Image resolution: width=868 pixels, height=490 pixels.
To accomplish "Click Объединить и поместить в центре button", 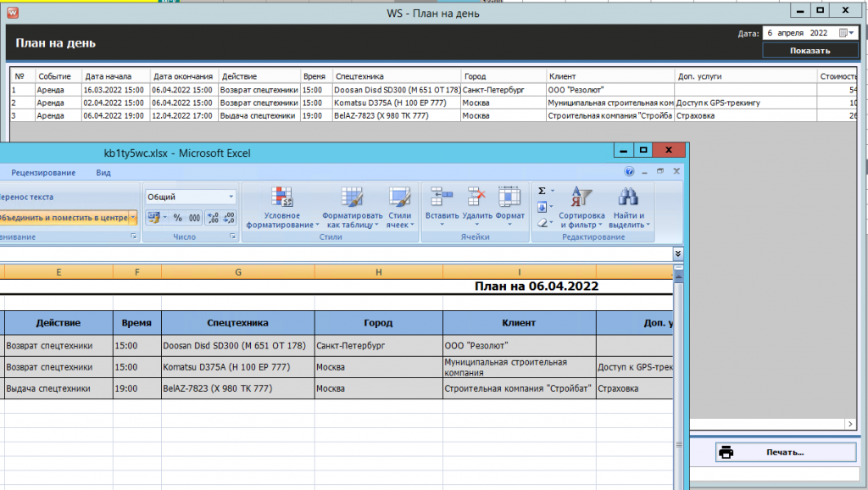I will [64, 218].
